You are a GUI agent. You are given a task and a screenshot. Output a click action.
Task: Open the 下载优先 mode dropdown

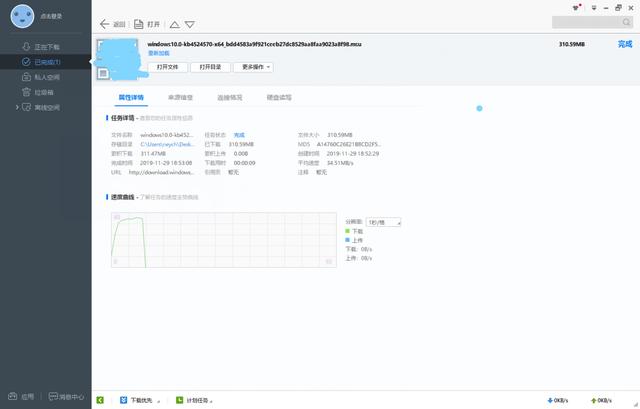[x=140, y=400]
